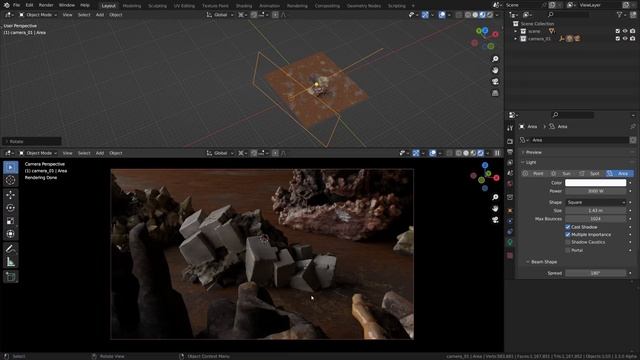Select the Add Cube tool

tap(11, 277)
